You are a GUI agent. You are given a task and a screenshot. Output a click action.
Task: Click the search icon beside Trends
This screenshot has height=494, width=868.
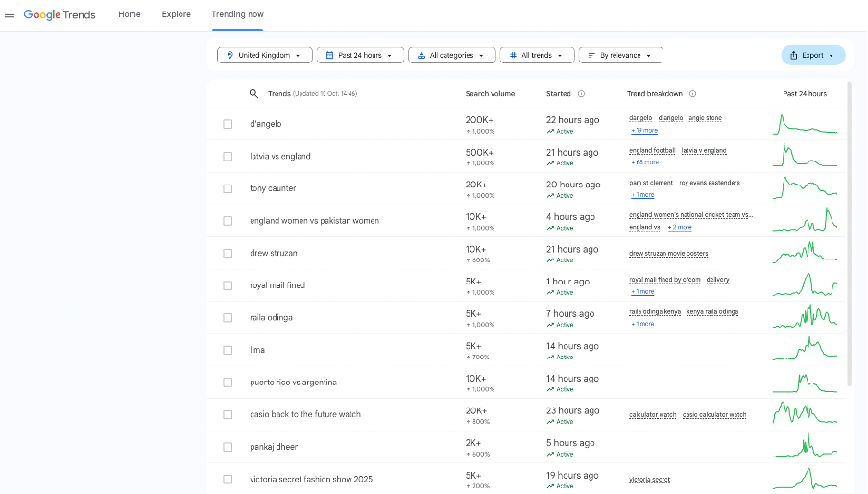click(x=253, y=94)
